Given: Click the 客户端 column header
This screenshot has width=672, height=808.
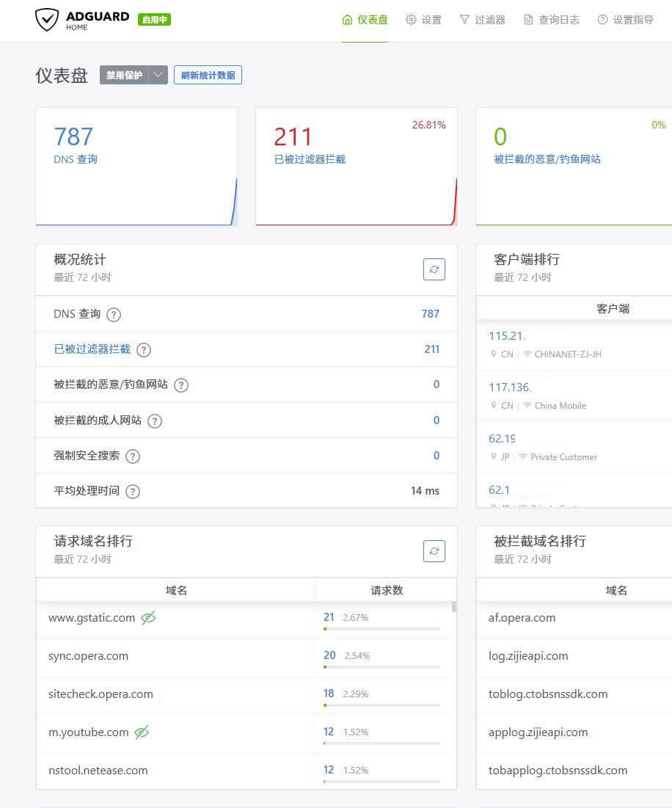Looking at the screenshot, I should tap(613, 309).
